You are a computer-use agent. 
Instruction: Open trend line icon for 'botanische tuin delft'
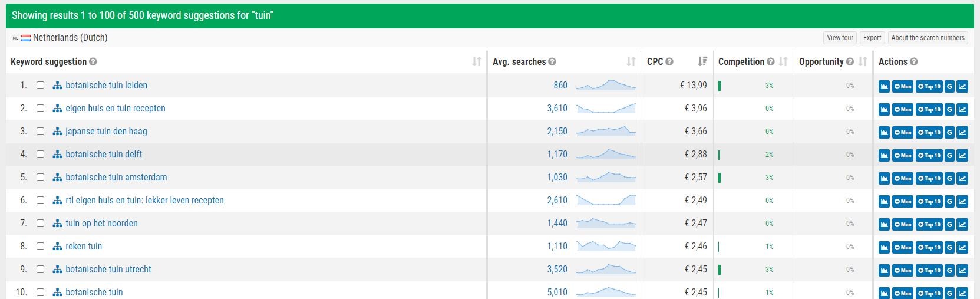click(962, 155)
